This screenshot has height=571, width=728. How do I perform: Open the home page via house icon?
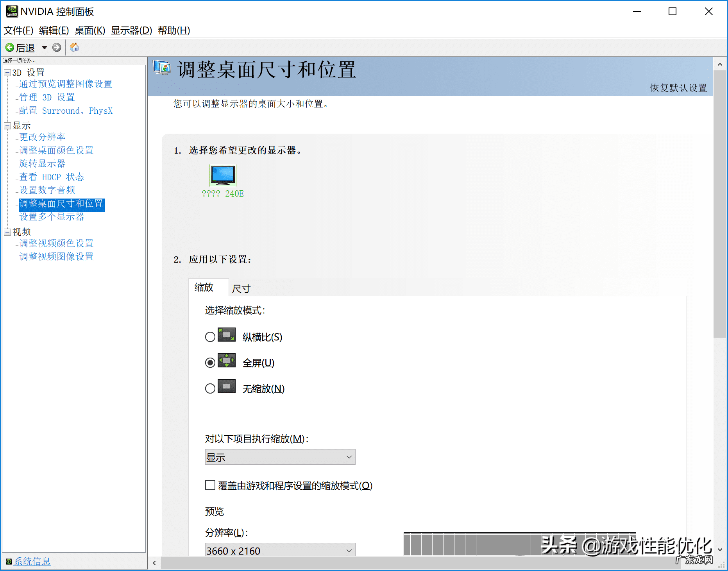pyautogui.click(x=74, y=47)
